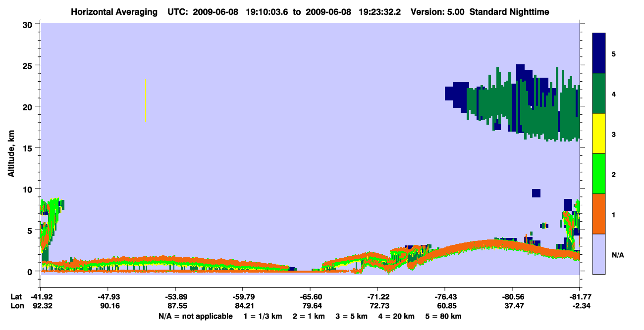Viewport: 644px width, 330px height.
Task: Click the "Lat" row label
Action: [16, 297]
